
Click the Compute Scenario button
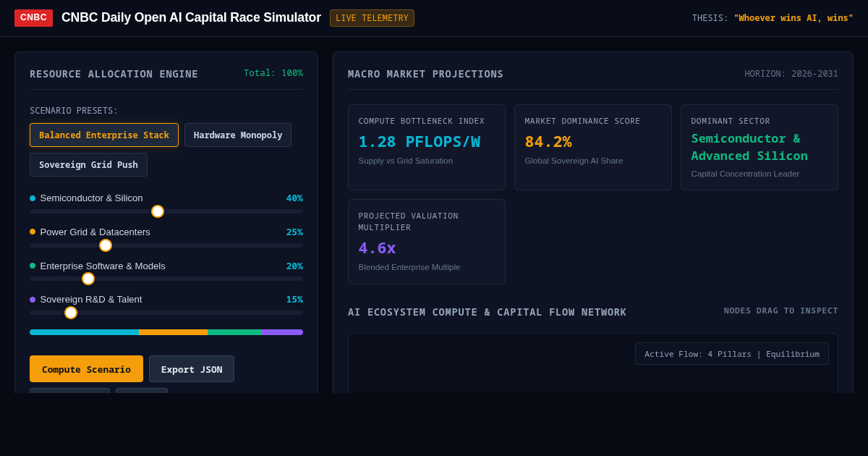point(86,369)
